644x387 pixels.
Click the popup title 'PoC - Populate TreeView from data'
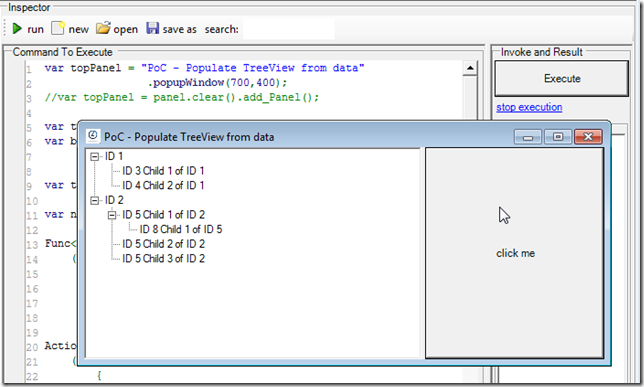pyautogui.click(x=189, y=137)
